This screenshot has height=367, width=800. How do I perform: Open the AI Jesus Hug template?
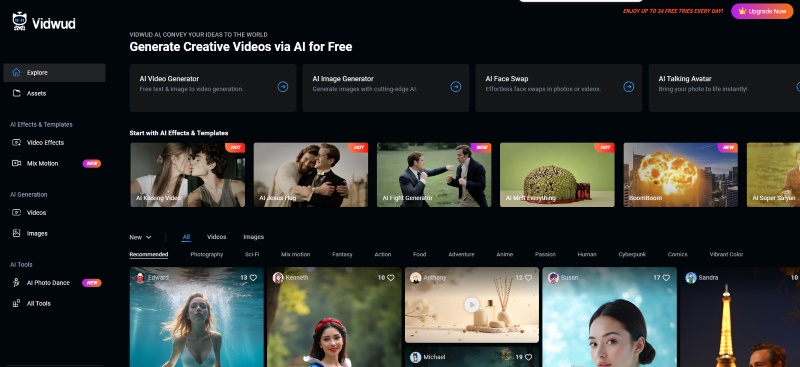pos(311,175)
